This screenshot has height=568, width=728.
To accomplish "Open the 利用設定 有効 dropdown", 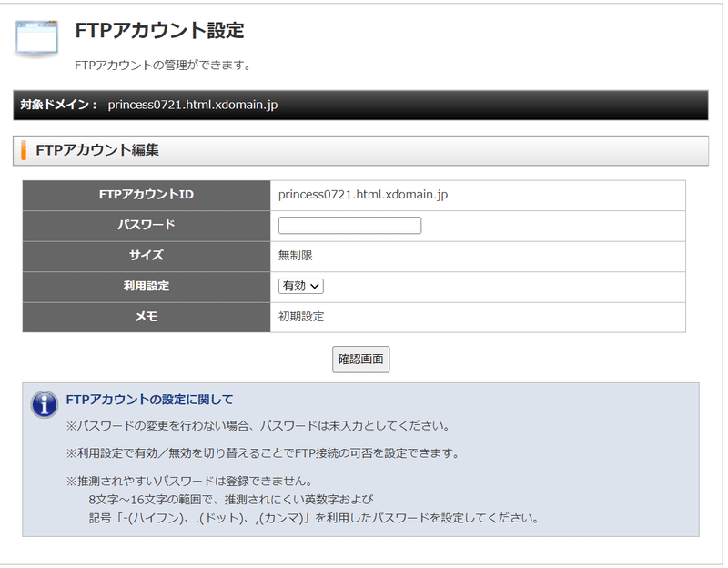I will click(301, 286).
